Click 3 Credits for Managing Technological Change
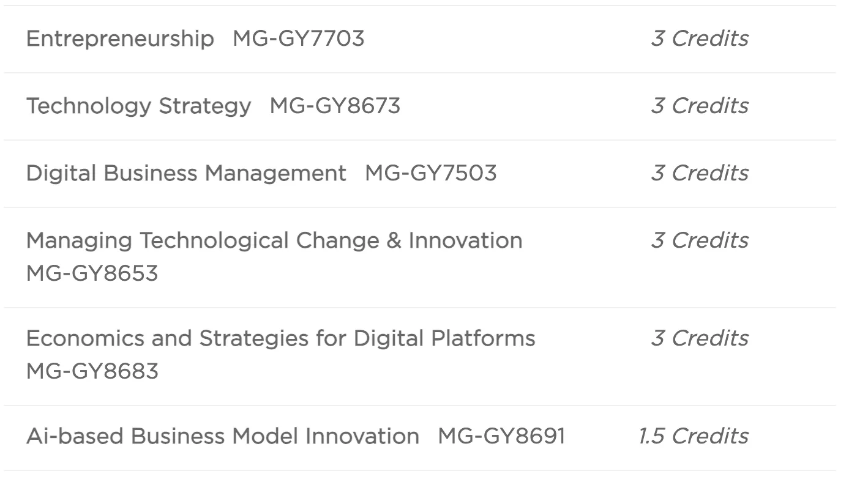 point(699,241)
